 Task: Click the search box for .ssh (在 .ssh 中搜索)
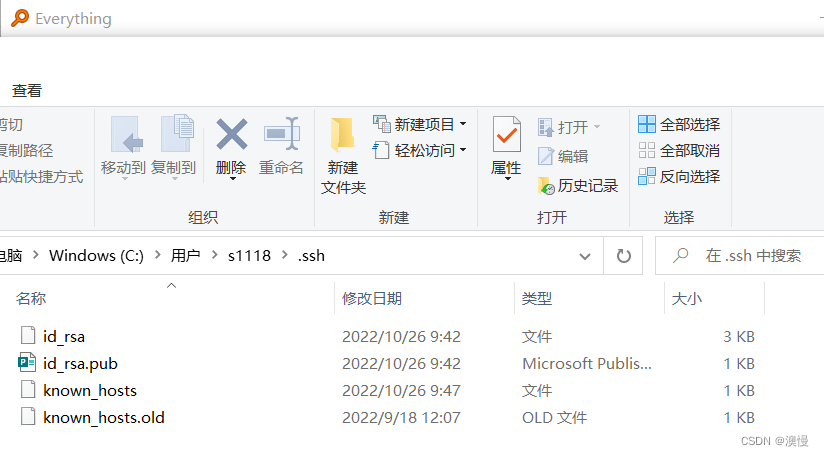tap(740, 256)
